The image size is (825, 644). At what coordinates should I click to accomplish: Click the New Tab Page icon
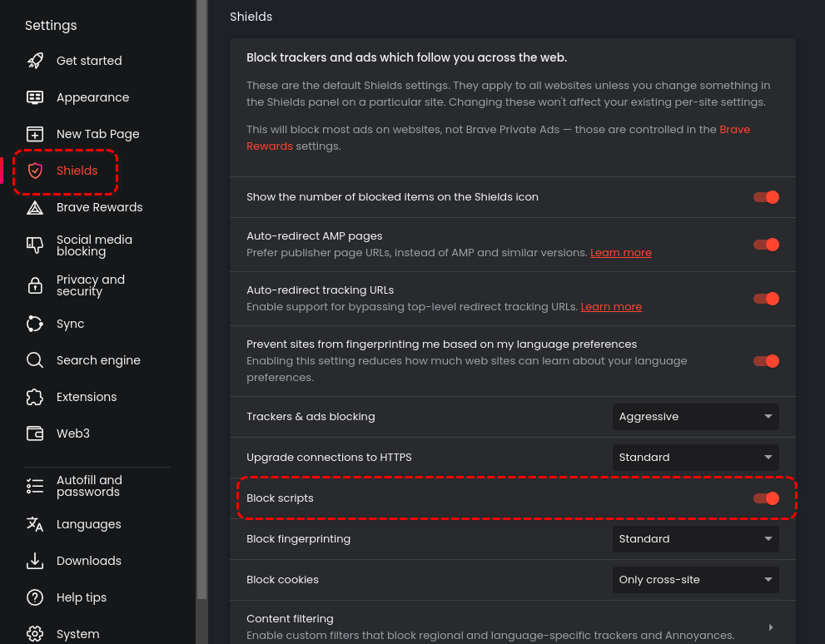(x=35, y=134)
